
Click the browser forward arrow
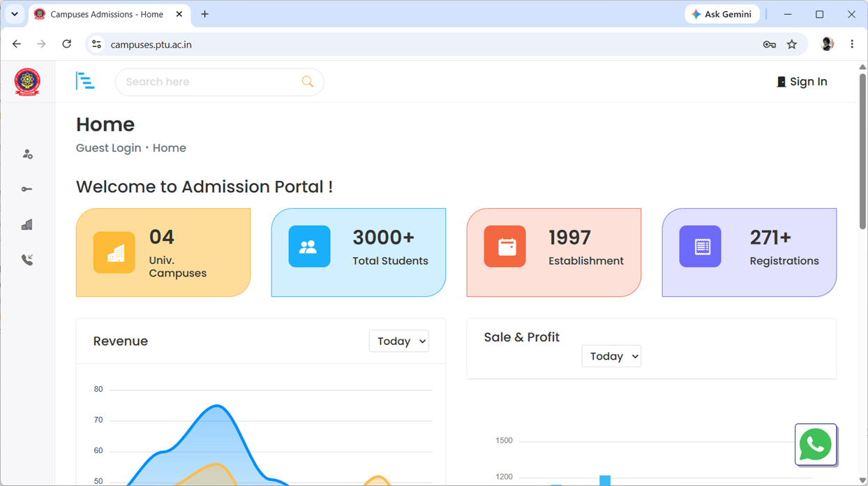[41, 44]
